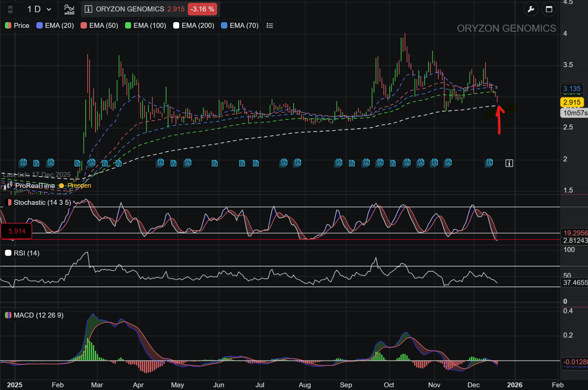Open the indicator list icon after EMA (70)
This screenshot has height=390, width=588.
click(270, 25)
